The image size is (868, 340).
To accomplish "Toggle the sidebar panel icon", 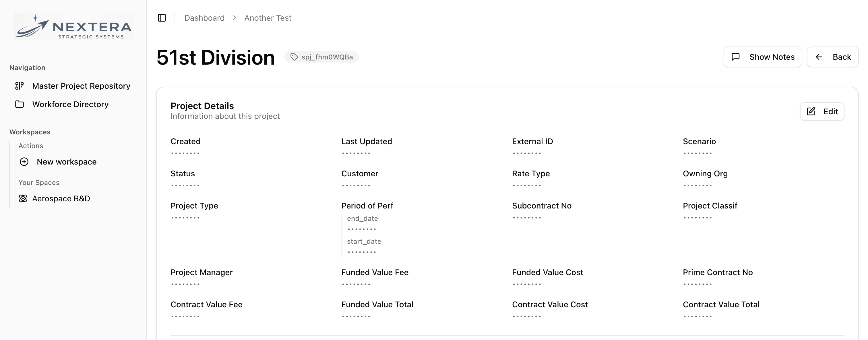I will tap(162, 18).
